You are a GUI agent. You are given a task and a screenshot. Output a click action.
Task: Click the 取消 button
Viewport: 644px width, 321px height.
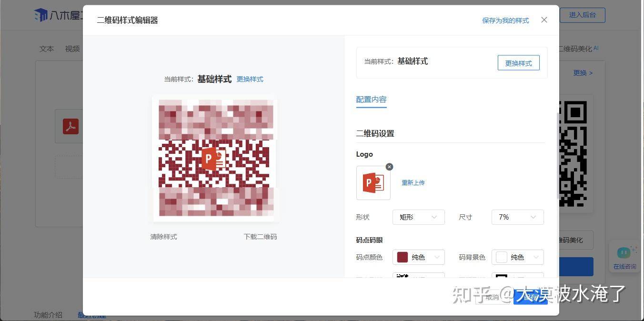(493, 297)
